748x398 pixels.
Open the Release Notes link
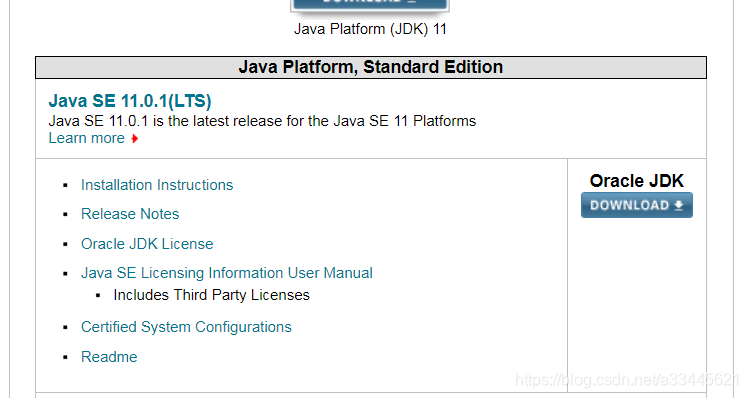click(130, 214)
